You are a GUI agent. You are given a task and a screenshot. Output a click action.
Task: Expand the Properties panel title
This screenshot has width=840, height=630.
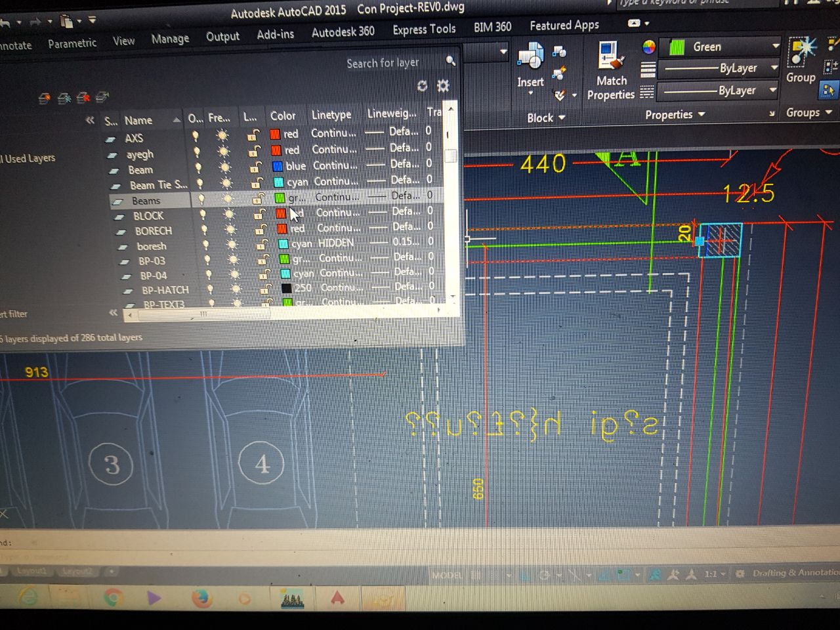[x=675, y=115]
